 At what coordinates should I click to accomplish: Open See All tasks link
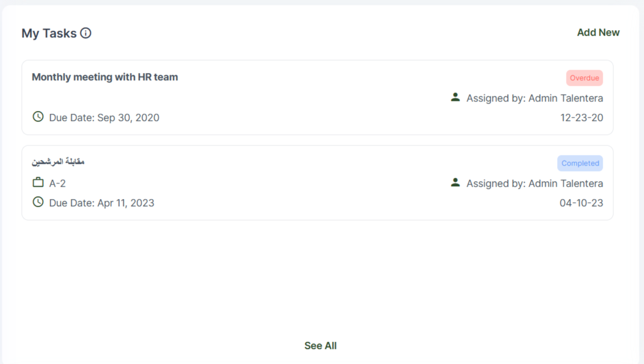coord(320,346)
